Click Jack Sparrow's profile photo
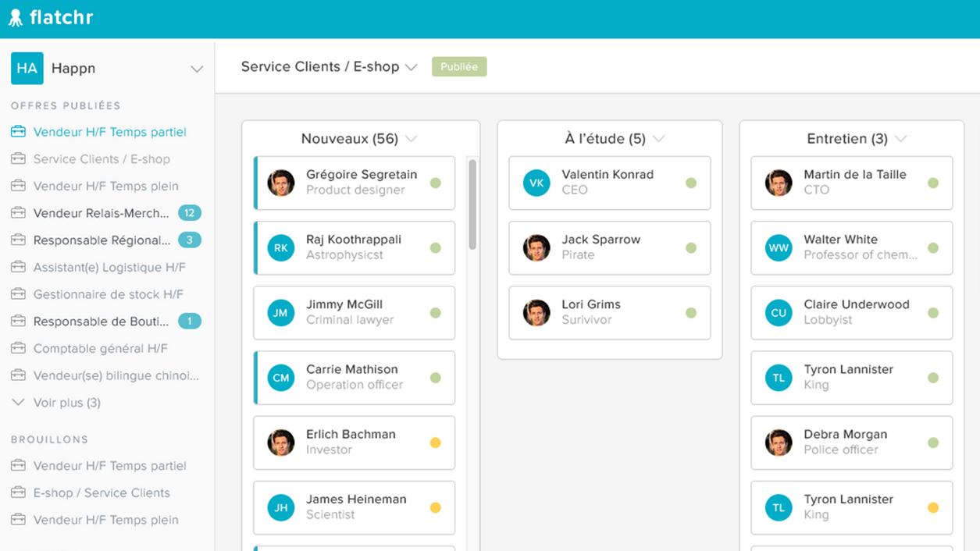Screen dimensions: 980x551 [x=536, y=248]
